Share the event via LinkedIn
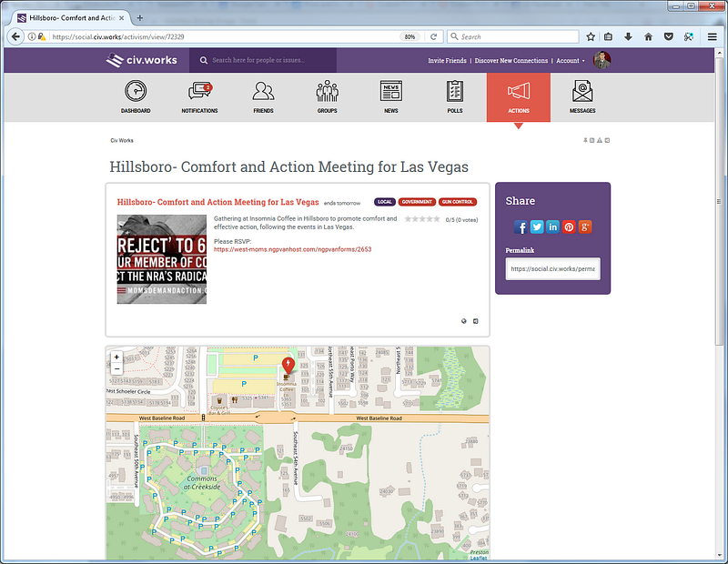The image size is (728, 564). 552,227
